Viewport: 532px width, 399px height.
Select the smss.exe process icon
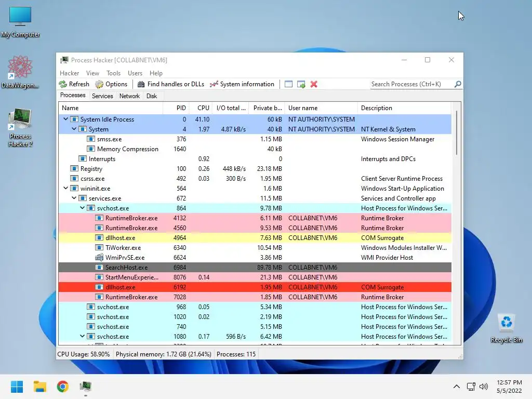click(x=90, y=139)
